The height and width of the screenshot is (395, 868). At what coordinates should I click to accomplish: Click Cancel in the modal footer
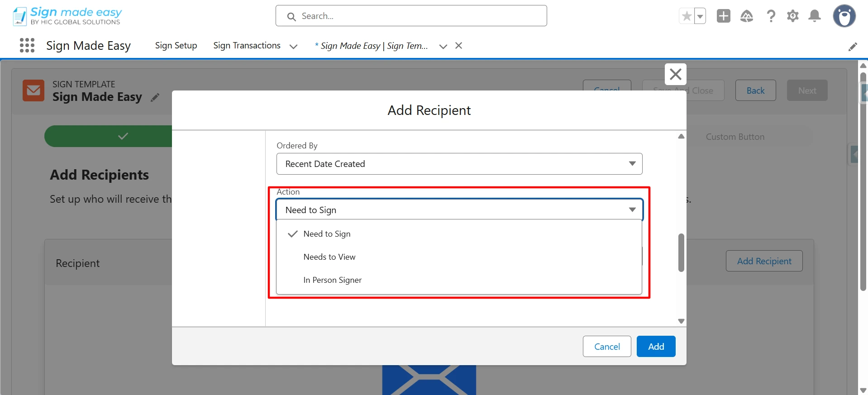pos(607,347)
